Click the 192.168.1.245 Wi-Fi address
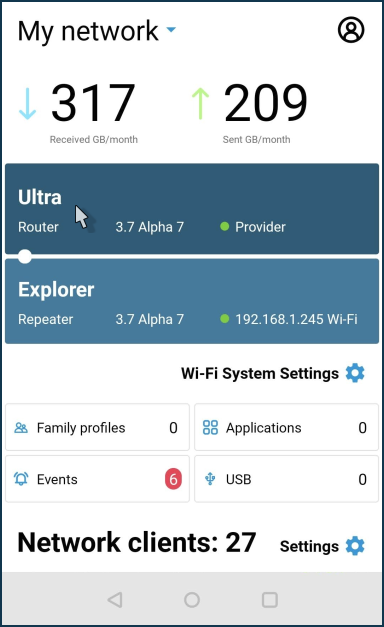Viewport: 384px width, 627px height. pyautogui.click(x=296, y=319)
